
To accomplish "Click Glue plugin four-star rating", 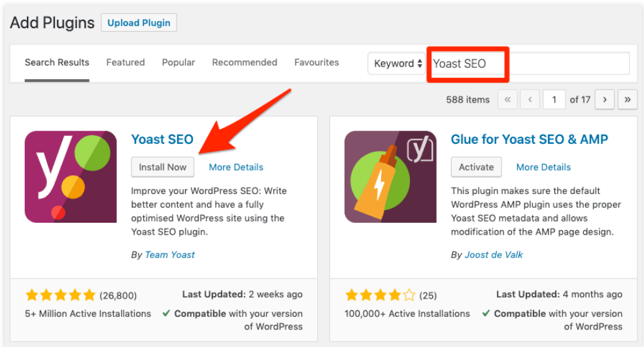I will 381,295.
